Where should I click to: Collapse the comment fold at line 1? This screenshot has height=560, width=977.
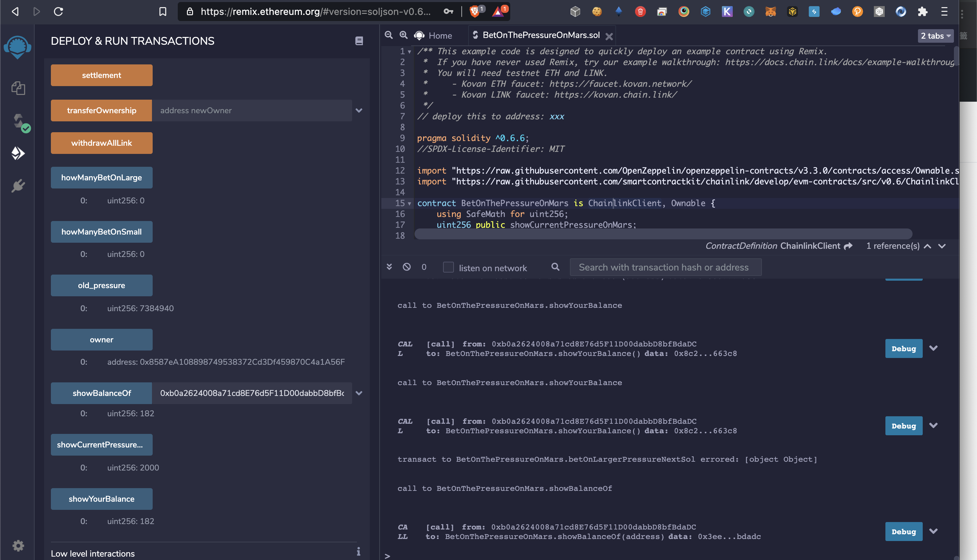pos(409,52)
